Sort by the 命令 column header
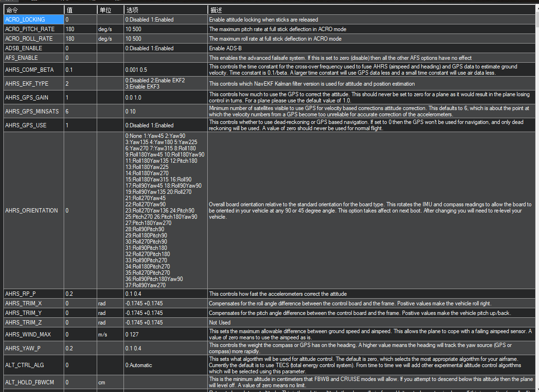This screenshot has height=392, width=539. (x=34, y=10)
